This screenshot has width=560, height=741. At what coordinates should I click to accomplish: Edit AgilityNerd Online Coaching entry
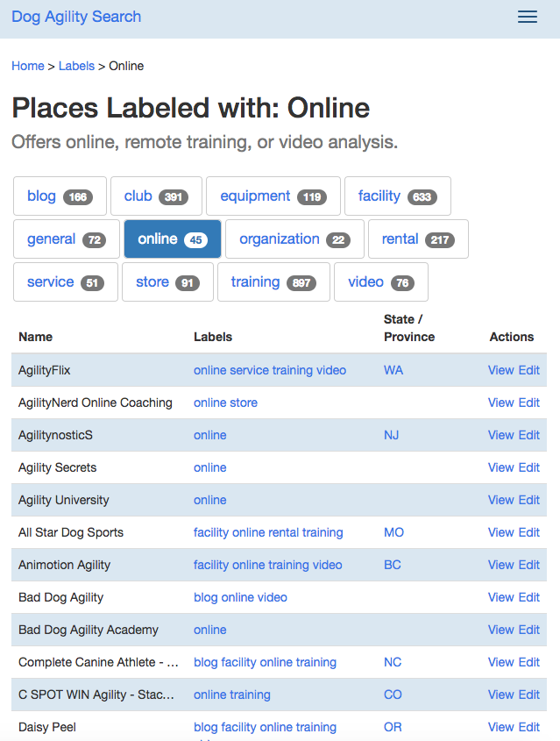pos(528,403)
